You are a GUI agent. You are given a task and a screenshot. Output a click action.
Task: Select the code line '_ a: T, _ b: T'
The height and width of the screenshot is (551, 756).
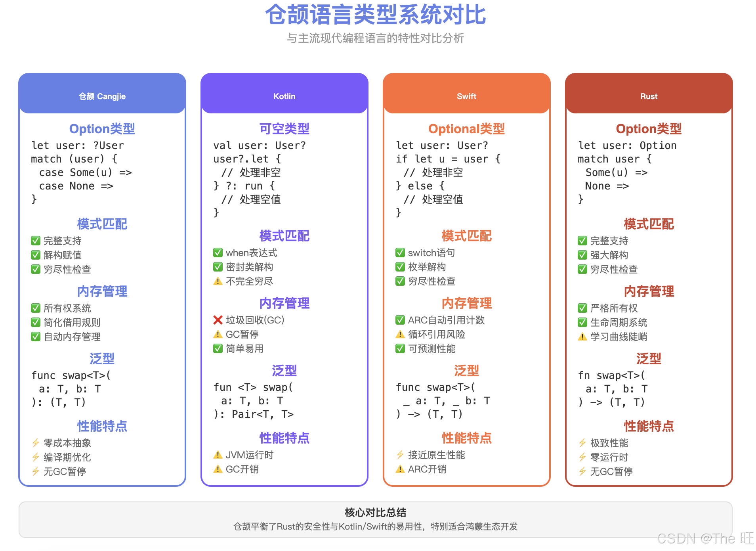click(x=447, y=401)
